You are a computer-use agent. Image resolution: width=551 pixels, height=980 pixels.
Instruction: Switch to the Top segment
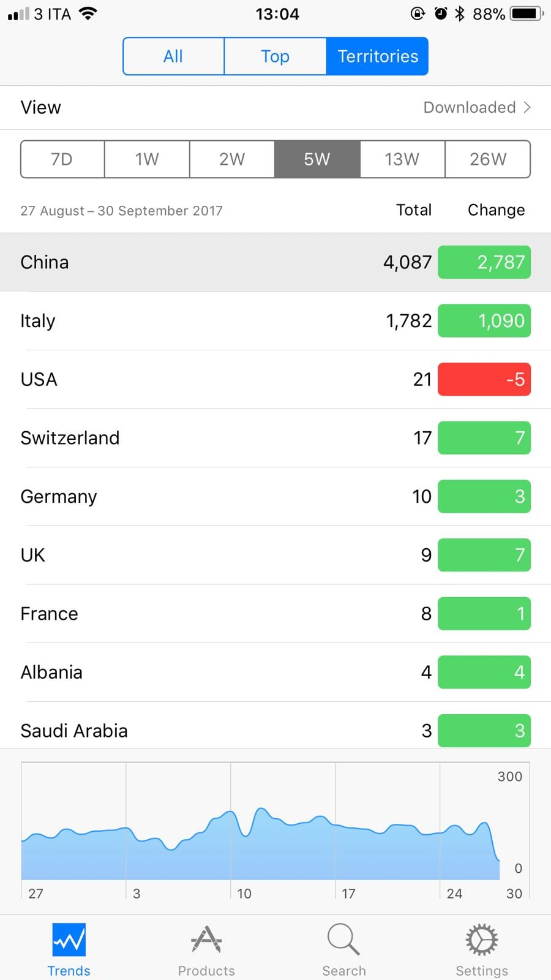(275, 56)
